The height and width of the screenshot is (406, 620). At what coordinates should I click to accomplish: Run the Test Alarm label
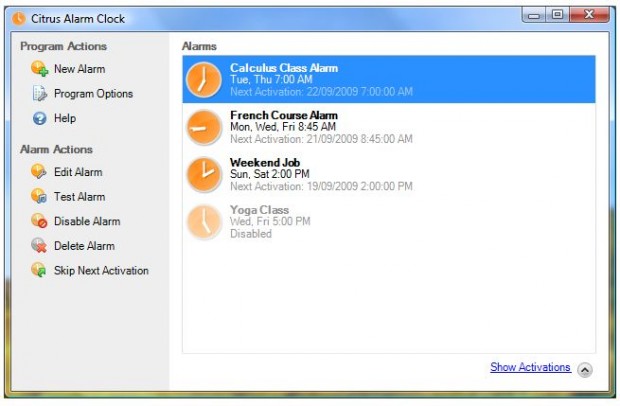[x=79, y=196]
